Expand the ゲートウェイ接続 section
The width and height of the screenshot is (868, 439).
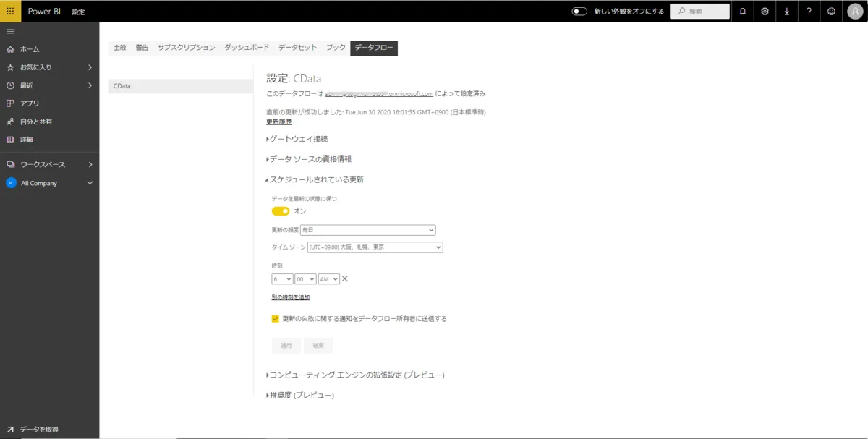point(297,138)
